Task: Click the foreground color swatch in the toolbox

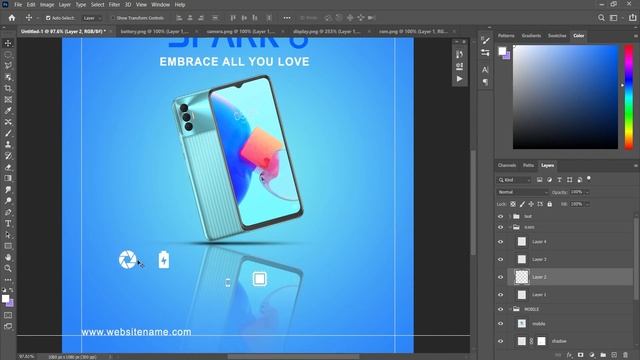Action: click(5, 299)
